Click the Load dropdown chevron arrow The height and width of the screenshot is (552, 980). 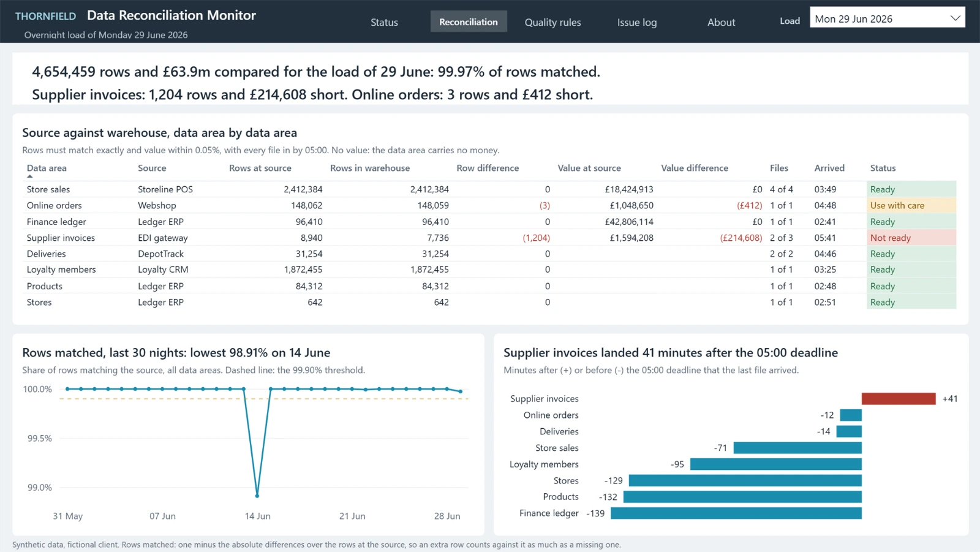(x=955, y=18)
